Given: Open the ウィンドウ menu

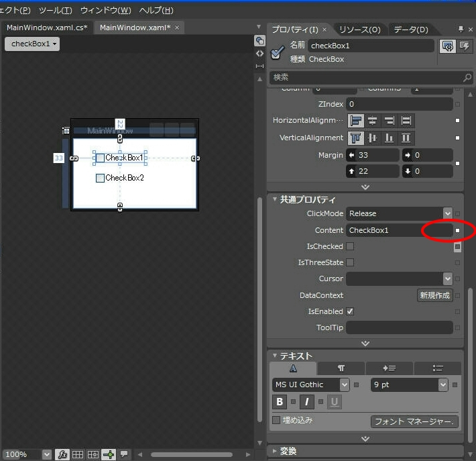Looking at the screenshot, I should 105,10.
